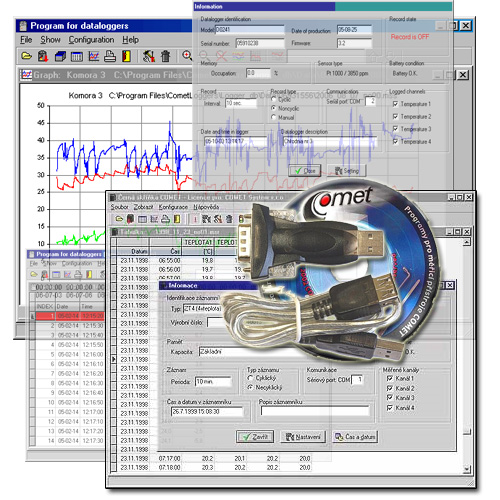Screen dimensions: 500x500
Task: Open file icon in Czech COMET window toolbar
Action: click(119, 219)
